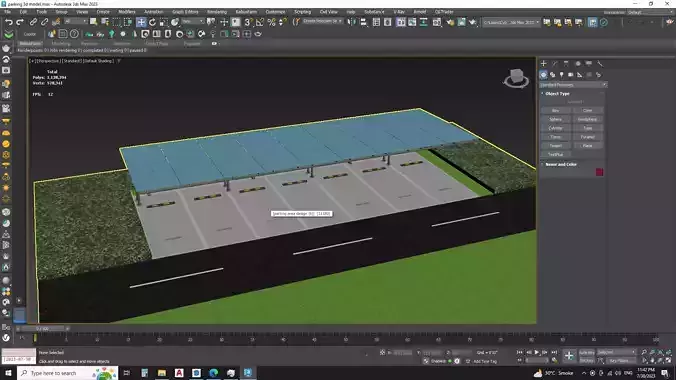Toggle the 3D Snaps icon
Image resolution: width=676 pixels, height=380 pixels.
248,22
